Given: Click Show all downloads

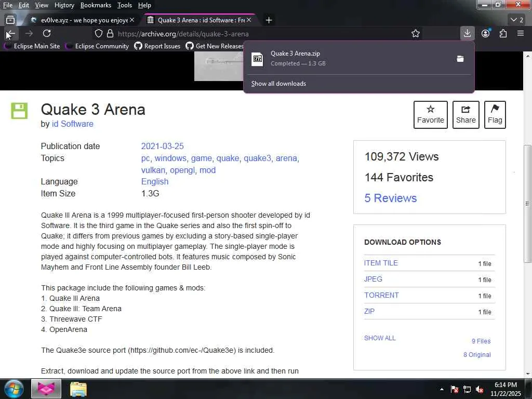Looking at the screenshot, I should click(278, 84).
